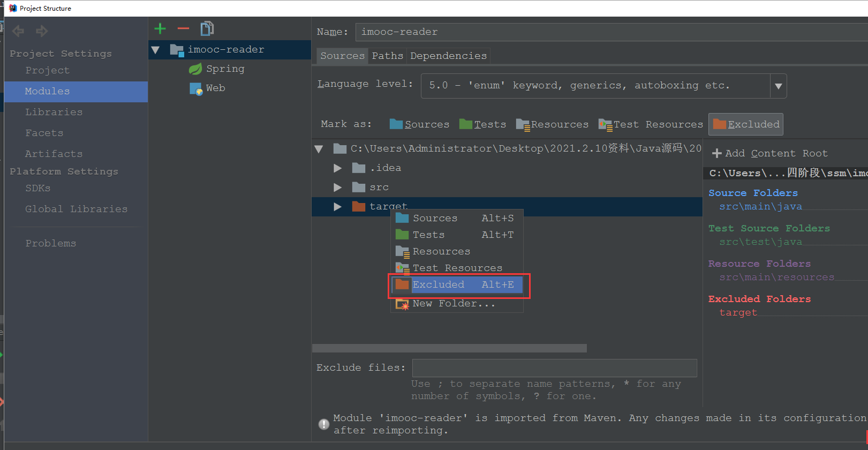
Task: Click the content root folder icon
Action: (340, 148)
